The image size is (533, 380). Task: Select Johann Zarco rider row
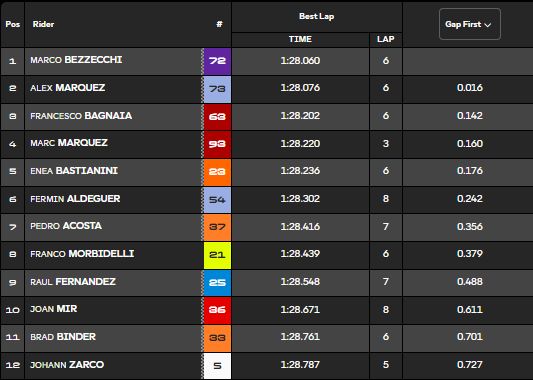pos(266,366)
